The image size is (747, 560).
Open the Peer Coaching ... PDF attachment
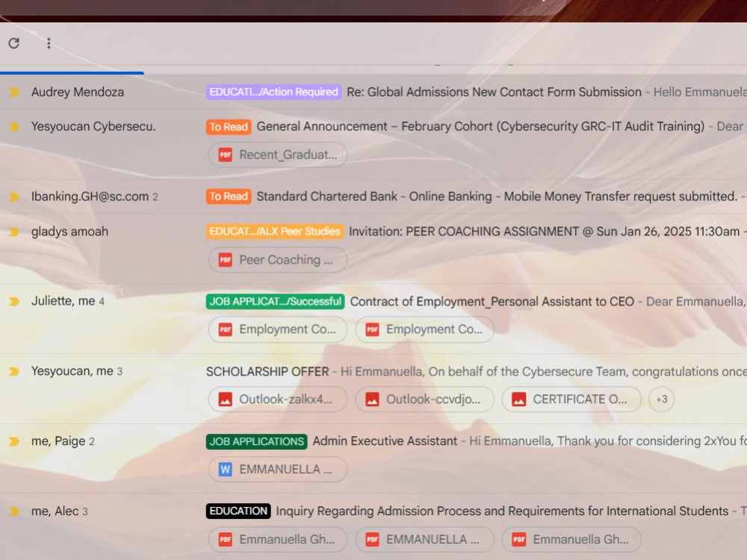(x=278, y=260)
